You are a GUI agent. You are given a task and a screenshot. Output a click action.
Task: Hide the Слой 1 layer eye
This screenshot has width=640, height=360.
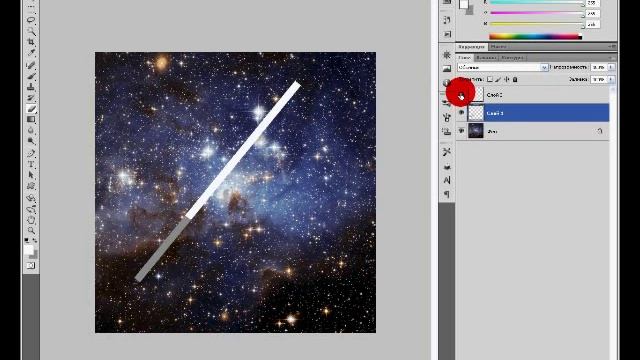pyautogui.click(x=461, y=113)
